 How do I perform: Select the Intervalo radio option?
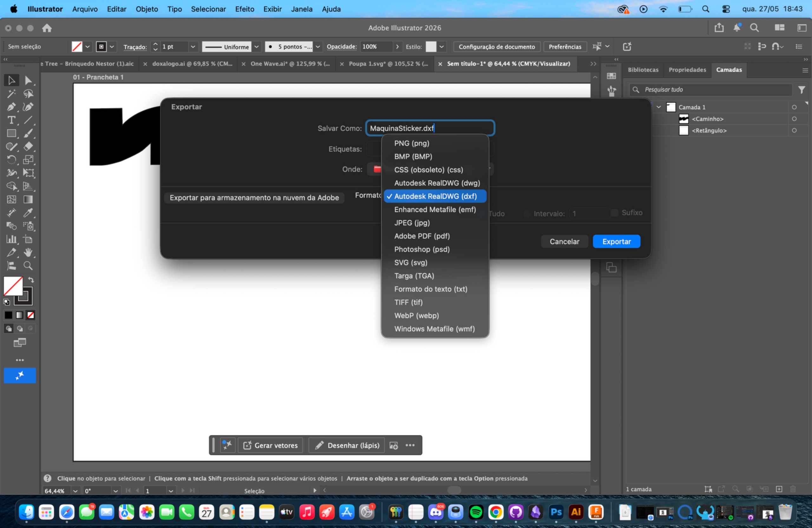point(527,214)
